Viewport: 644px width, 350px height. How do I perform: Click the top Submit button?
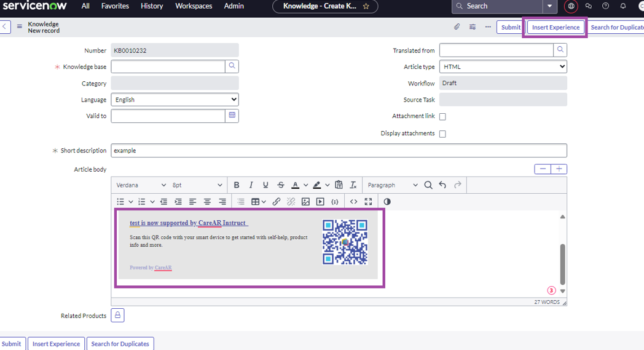click(511, 27)
